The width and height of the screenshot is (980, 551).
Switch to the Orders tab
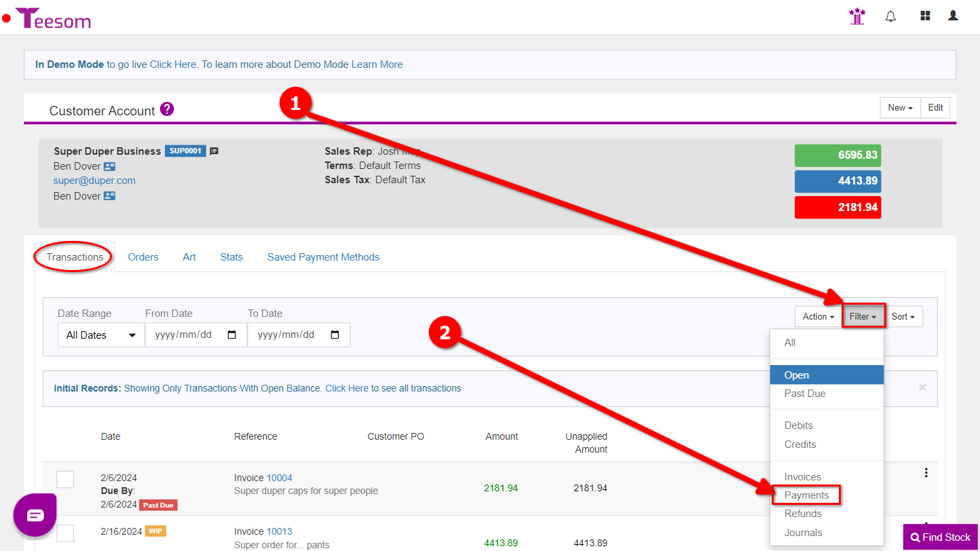tap(143, 257)
